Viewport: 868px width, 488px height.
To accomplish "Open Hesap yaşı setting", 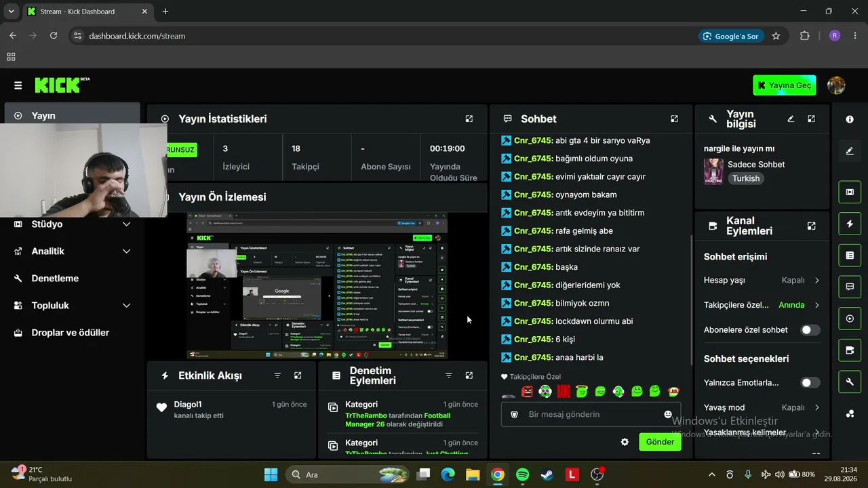I will pos(762,280).
